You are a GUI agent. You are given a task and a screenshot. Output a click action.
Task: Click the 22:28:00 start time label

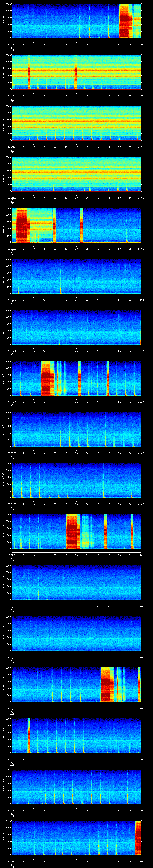[x=12, y=351]
